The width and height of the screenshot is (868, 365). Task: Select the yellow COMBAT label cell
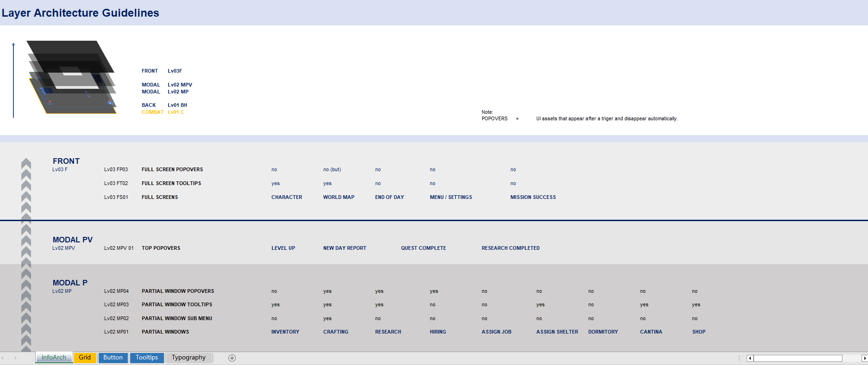coord(152,112)
